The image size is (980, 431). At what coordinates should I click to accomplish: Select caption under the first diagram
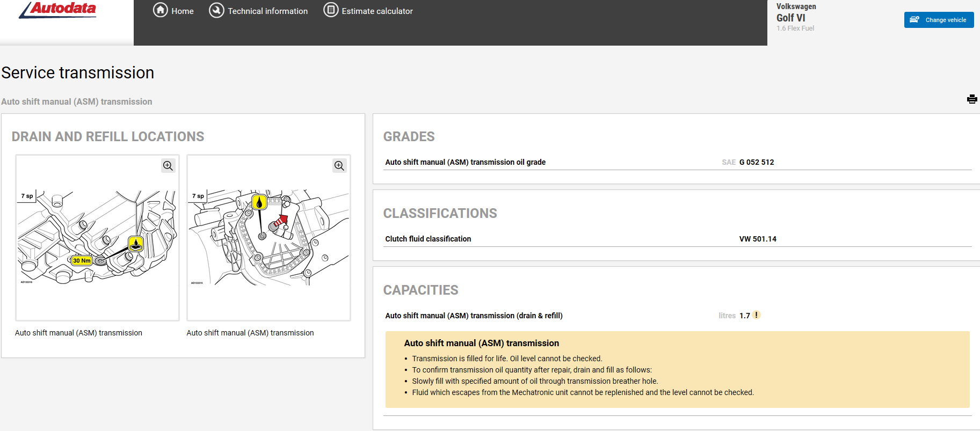[x=78, y=333]
